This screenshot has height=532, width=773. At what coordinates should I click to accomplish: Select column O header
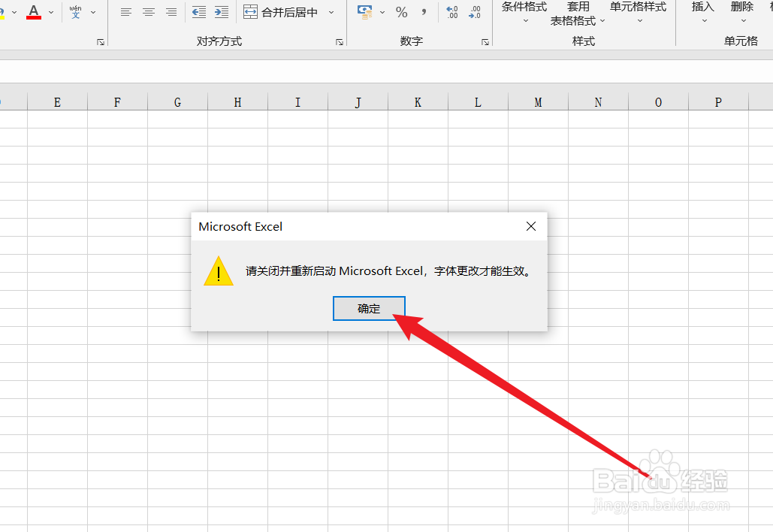[659, 102]
